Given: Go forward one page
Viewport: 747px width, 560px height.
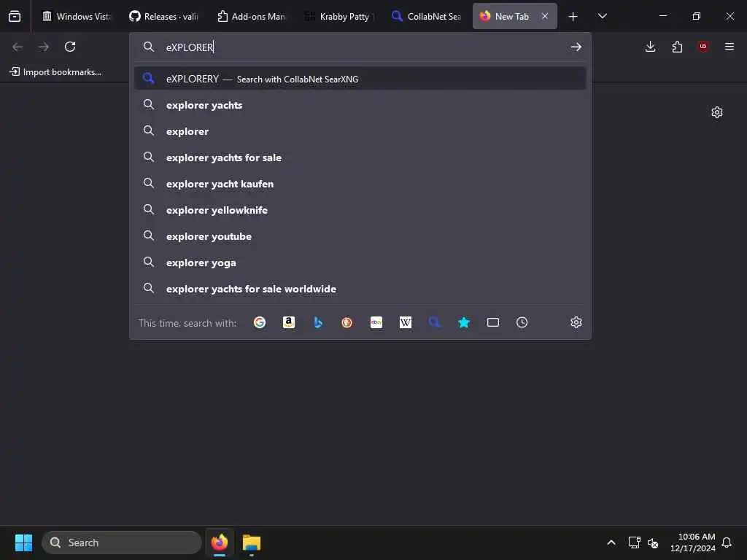Looking at the screenshot, I should (x=44, y=47).
